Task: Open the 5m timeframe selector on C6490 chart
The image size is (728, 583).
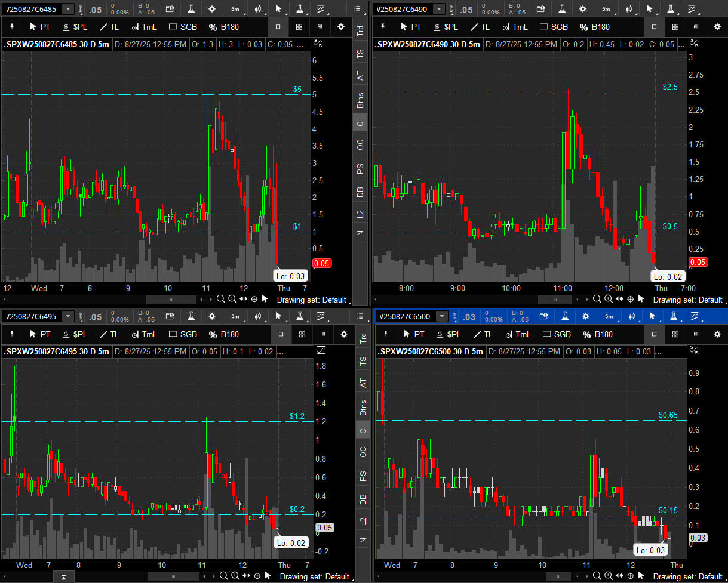Action: pos(606,9)
